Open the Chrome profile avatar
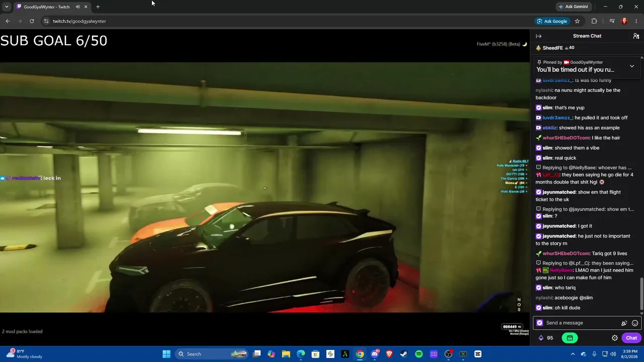 (x=624, y=21)
